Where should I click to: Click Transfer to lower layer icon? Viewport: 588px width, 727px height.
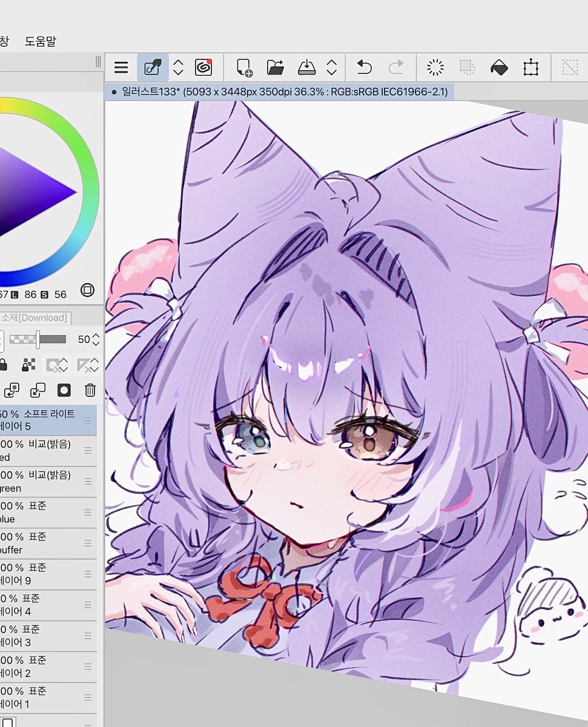click(12, 390)
